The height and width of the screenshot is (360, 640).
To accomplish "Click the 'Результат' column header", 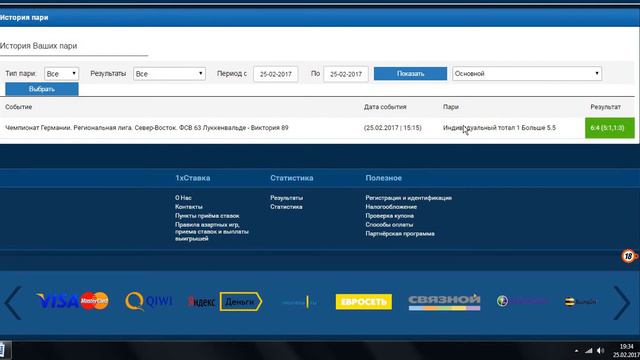I will click(605, 107).
